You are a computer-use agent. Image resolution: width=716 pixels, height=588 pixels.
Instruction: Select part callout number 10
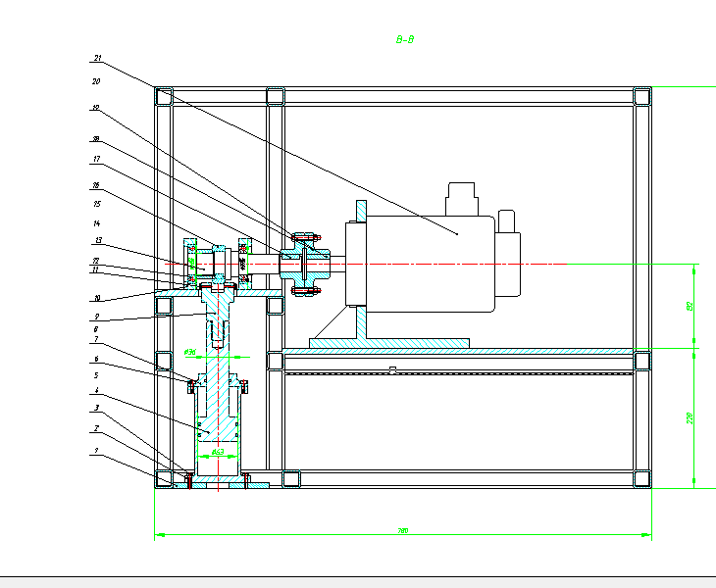[x=97, y=298]
